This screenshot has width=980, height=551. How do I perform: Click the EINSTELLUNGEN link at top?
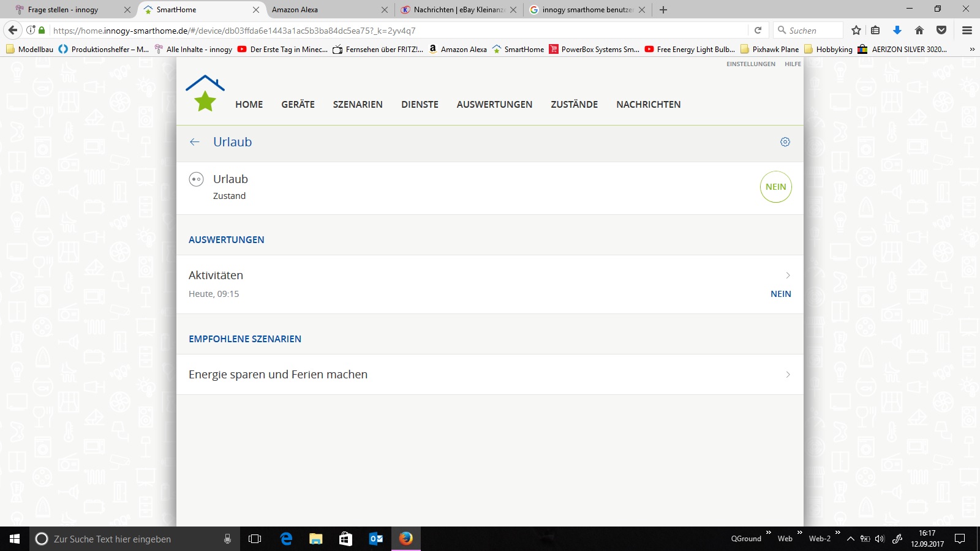pyautogui.click(x=750, y=64)
